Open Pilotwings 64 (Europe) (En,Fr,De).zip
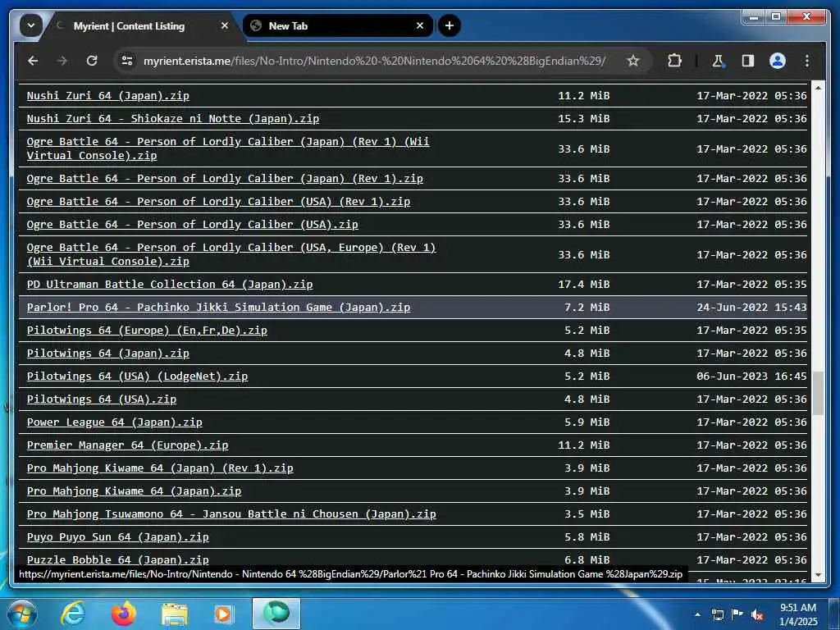 coord(147,331)
